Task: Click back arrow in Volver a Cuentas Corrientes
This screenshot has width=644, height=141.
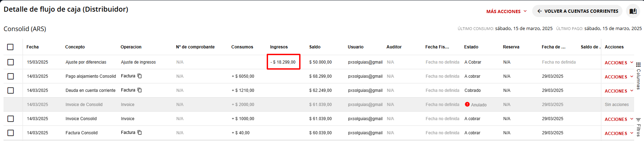Action: [540, 11]
